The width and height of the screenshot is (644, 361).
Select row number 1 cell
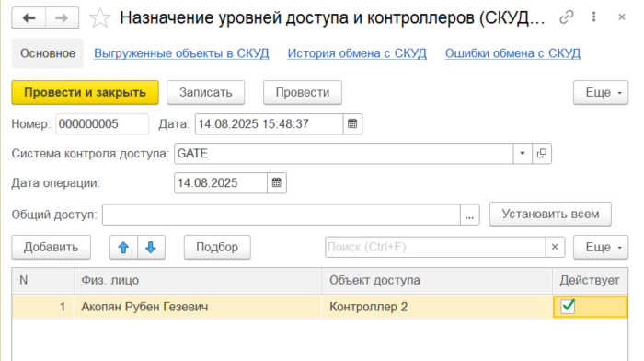coord(43,307)
